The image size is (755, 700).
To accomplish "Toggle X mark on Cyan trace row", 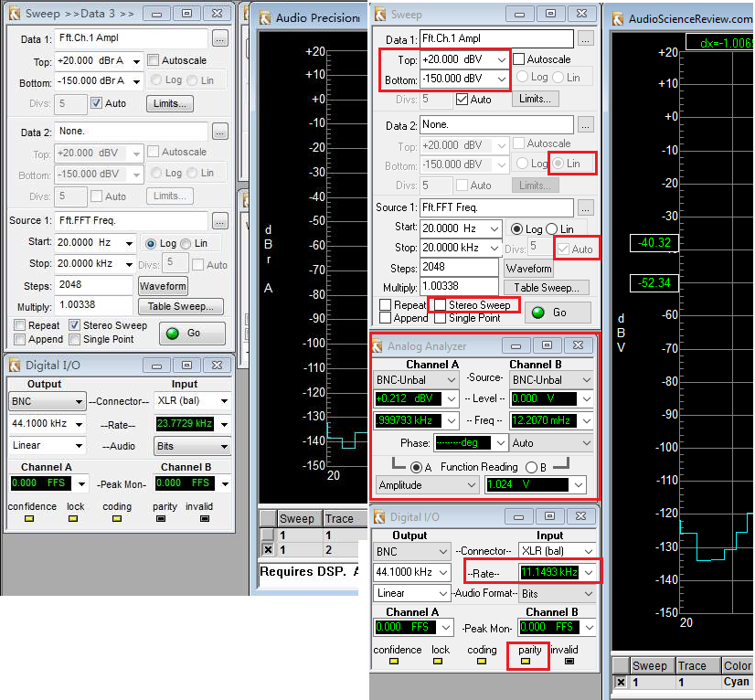I will pos(621,683).
